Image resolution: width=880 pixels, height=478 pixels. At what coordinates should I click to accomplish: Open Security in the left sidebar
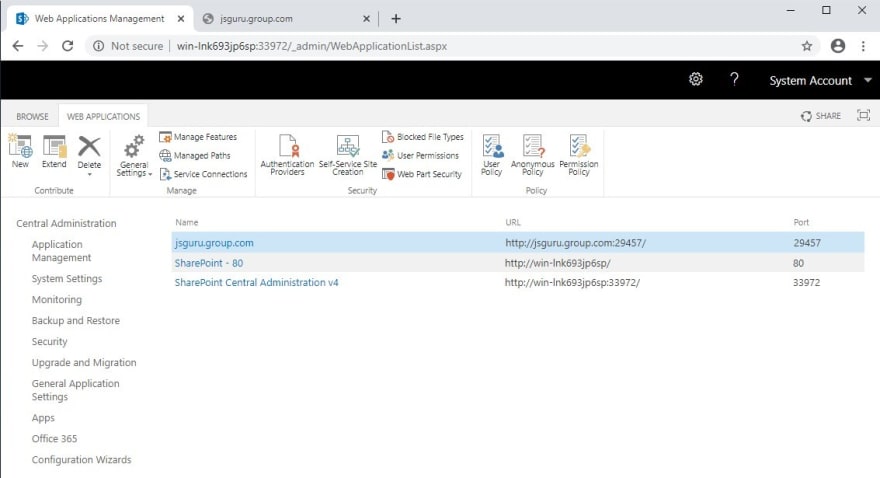coord(49,342)
